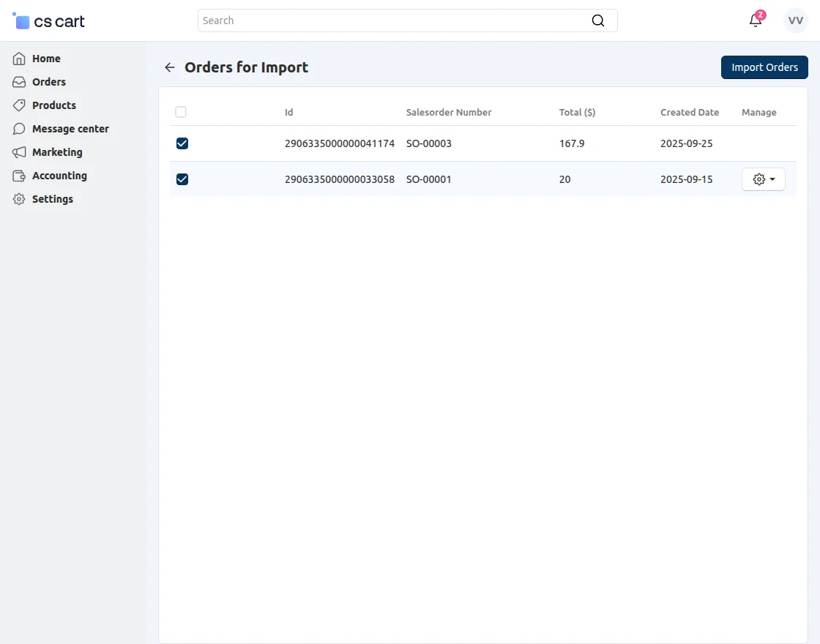Click the Created Date column header
820x644 pixels.
coord(689,112)
